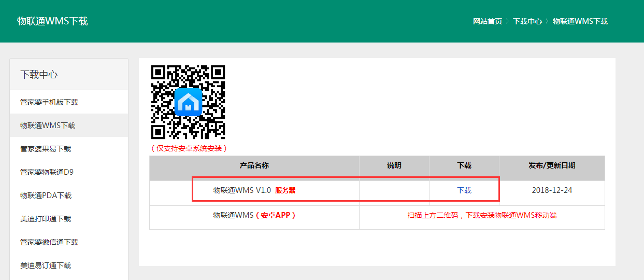Click the blue 下载 link for WMS V1.0

464,190
